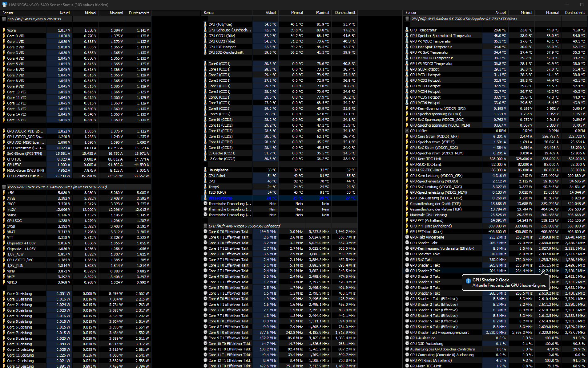Click the clock icon for Core 0 T0 Effektiver Takt
The width and height of the screenshot is (588, 368).
click(205, 231)
